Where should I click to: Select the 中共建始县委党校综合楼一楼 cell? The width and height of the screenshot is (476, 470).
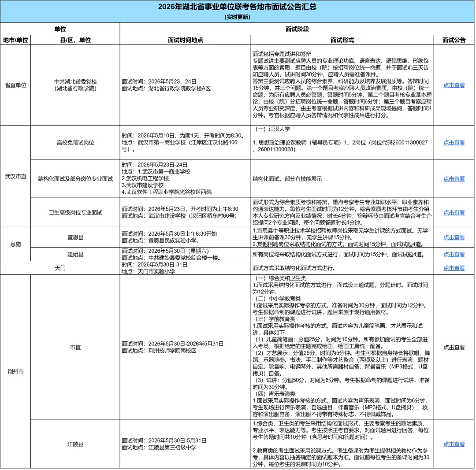(185, 254)
